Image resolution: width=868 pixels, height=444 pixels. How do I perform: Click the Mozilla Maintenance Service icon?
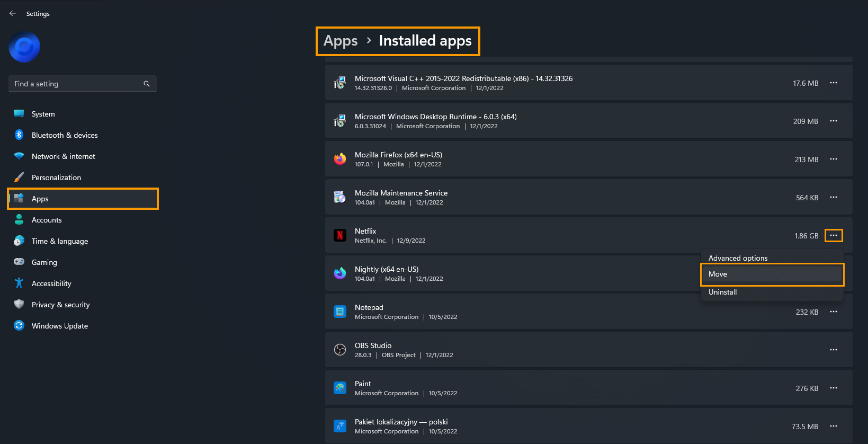pos(340,197)
